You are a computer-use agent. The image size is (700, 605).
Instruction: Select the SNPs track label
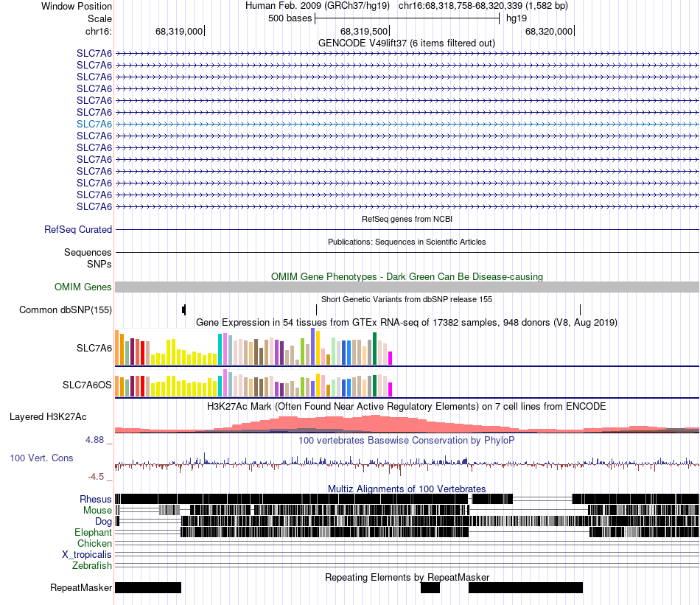tap(99, 265)
